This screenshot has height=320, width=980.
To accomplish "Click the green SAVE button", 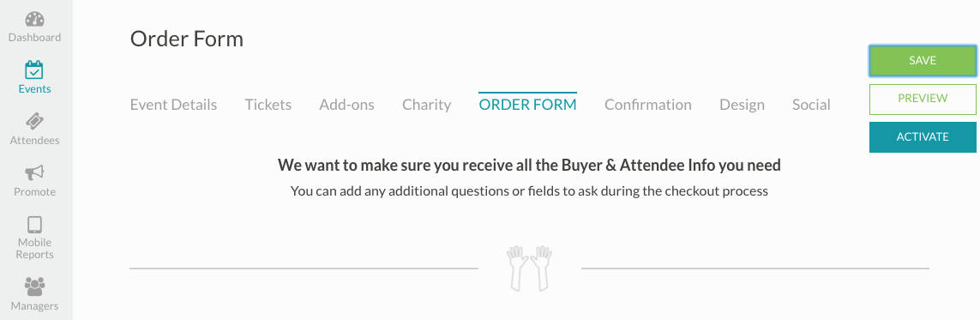I will tap(923, 61).
